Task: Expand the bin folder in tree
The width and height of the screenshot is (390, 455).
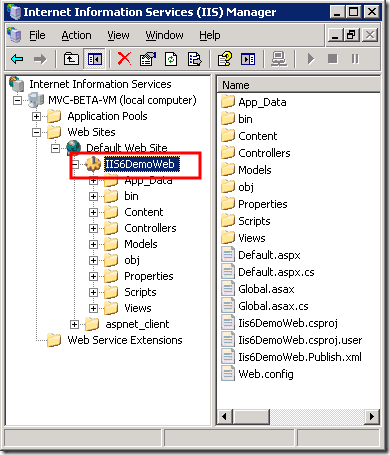Action: (93, 196)
